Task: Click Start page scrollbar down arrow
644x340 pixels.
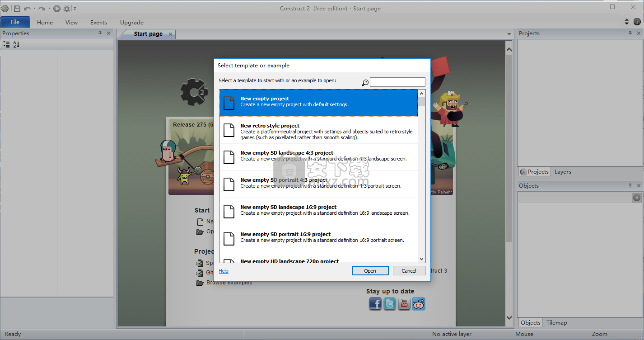Action: 509,317
